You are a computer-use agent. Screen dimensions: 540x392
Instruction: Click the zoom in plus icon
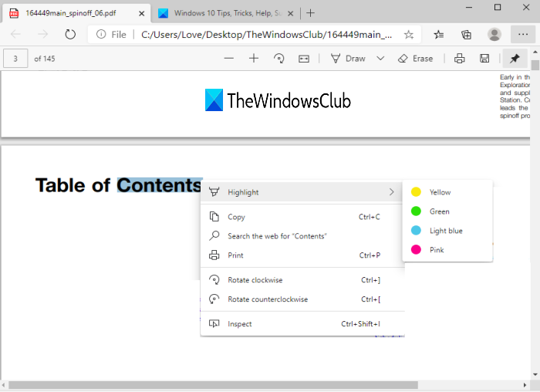(x=254, y=59)
